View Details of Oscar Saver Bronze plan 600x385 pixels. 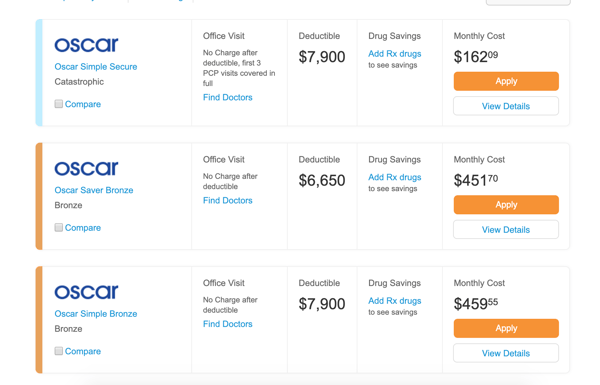pos(506,230)
